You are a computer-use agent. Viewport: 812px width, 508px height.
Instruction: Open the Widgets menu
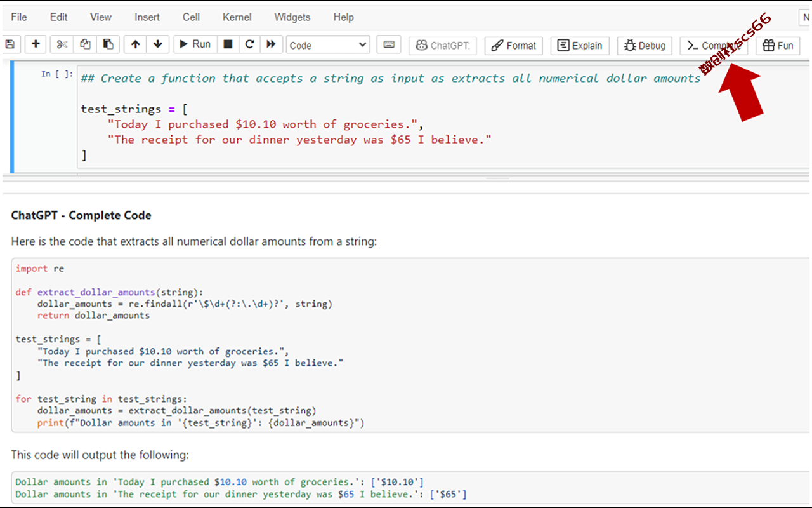[x=292, y=17]
